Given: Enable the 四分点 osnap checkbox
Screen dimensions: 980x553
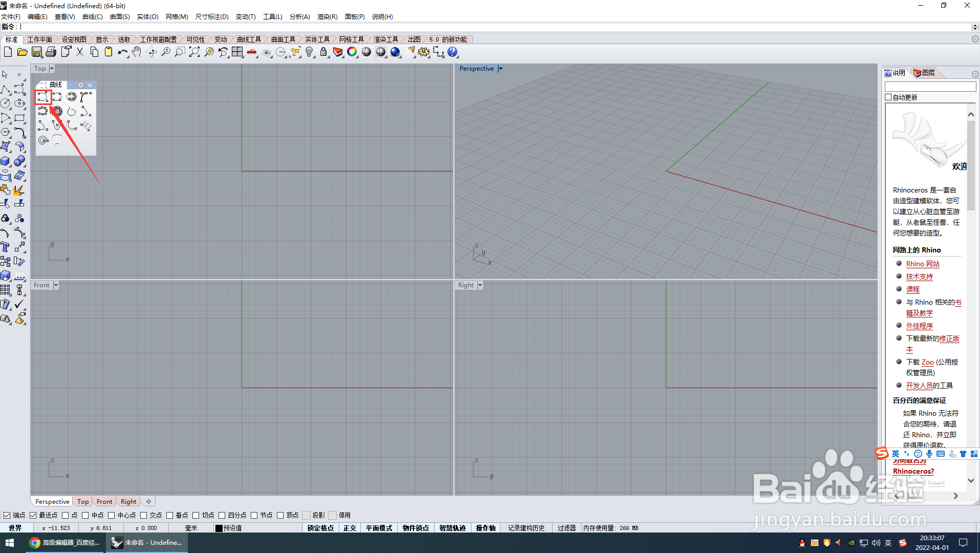Looking at the screenshot, I should pos(222,515).
